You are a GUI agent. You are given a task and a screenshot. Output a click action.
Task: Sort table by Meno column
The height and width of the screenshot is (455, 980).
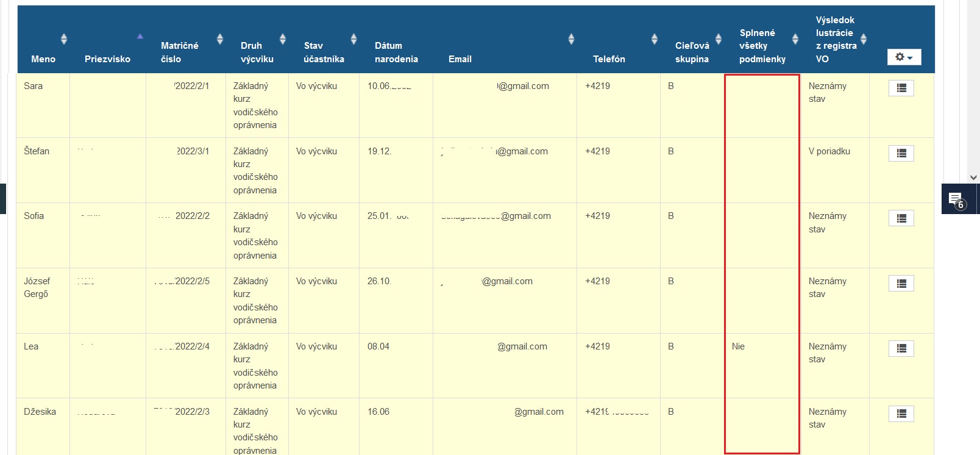64,40
